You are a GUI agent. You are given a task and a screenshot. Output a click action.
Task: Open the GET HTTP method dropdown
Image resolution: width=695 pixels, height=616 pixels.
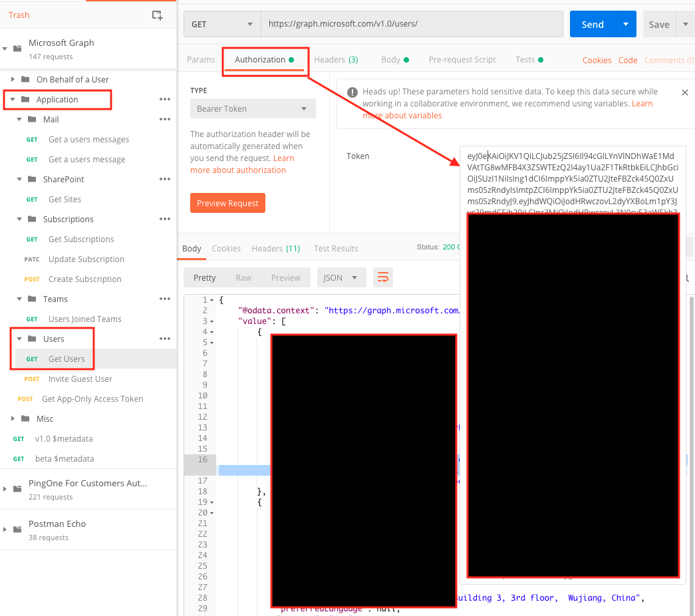pyautogui.click(x=223, y=25)
